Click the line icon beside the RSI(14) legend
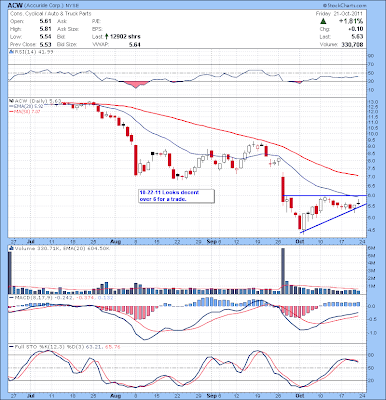The width and height of the screenshot is (386, 400). pyautogui.click(x=11, y=52)
